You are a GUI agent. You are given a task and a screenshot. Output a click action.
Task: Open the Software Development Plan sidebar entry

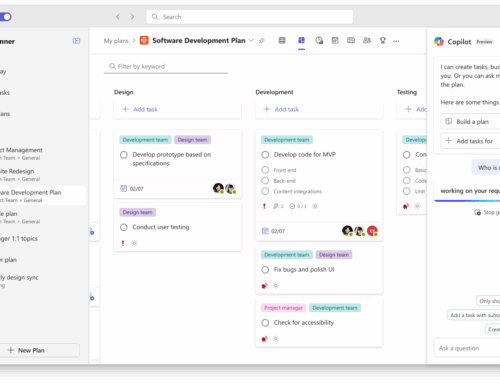[42, 196]
